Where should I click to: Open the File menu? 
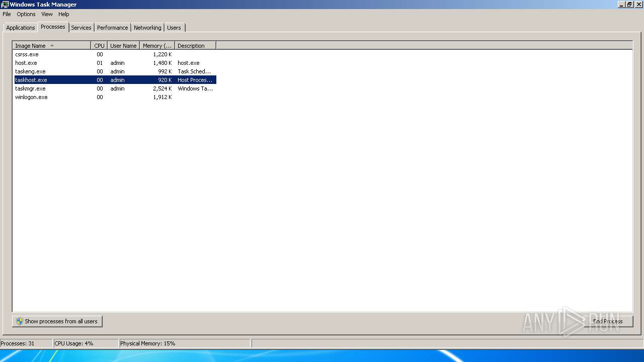(x=7, y=14)
